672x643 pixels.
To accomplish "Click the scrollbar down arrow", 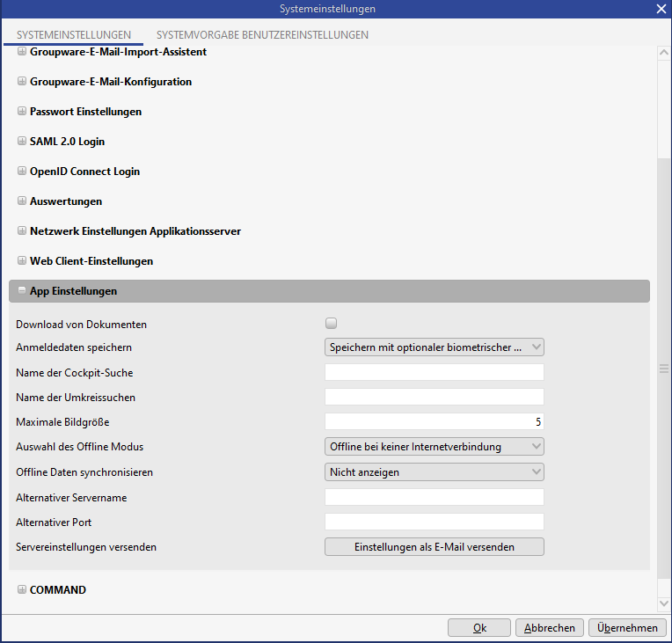I will tap(664, 603).
